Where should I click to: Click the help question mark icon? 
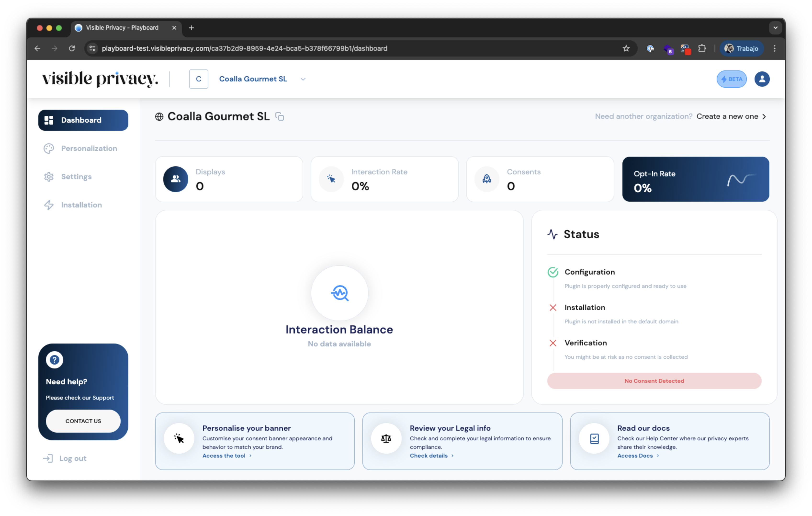click(x=54, y=359)
